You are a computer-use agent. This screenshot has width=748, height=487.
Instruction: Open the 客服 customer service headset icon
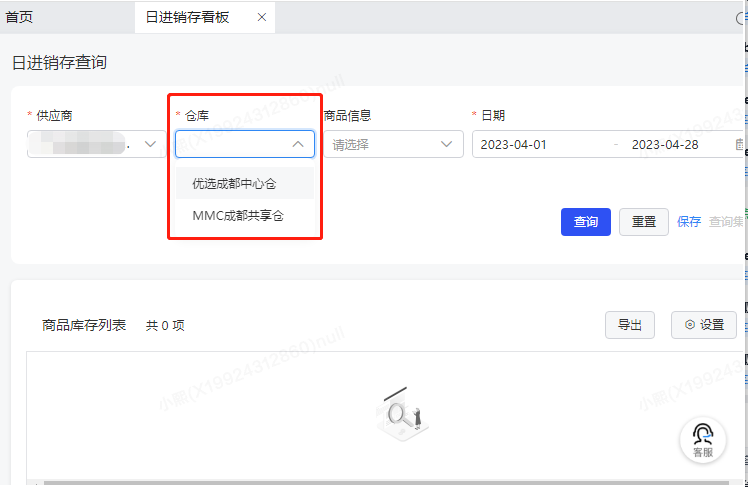click(703, 440)
